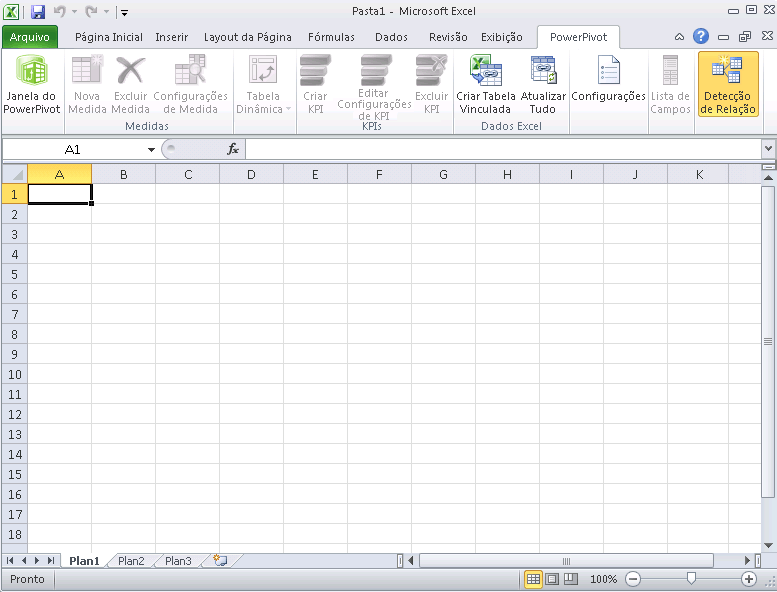Viewport: 777px width, 592px height.
Task: Show the Lista de Campos
Action: [x=670, y=84]
